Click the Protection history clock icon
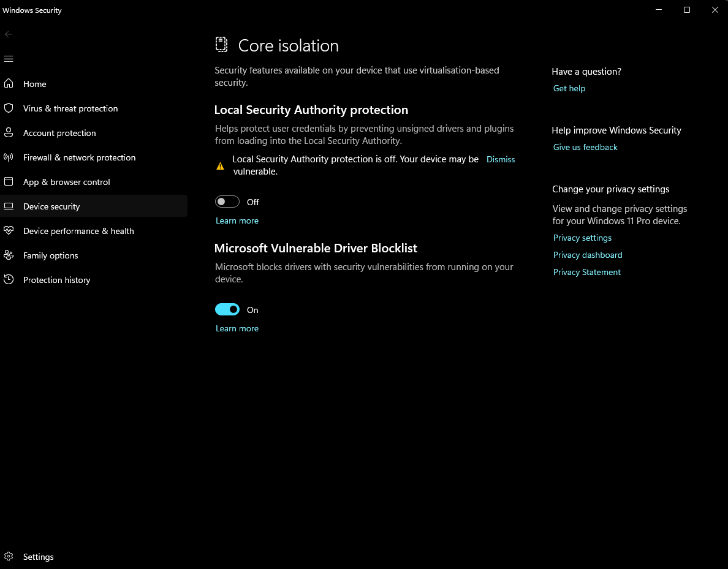728x569 pixels. coord(9,280)
